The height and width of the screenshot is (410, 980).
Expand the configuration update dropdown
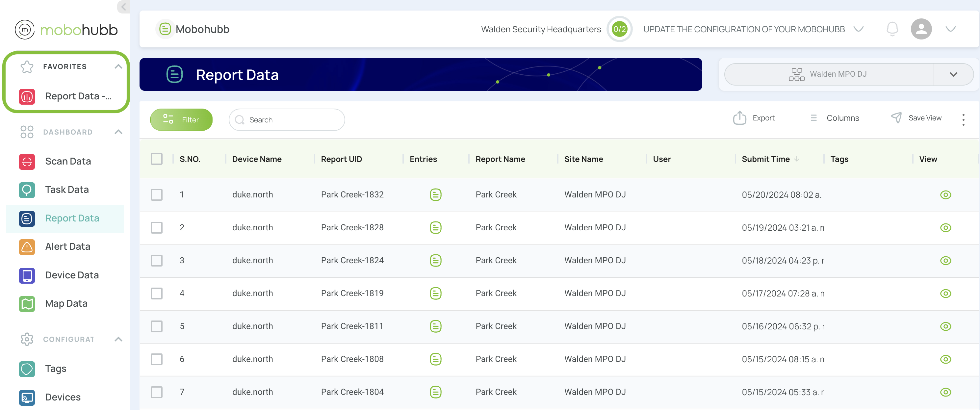(858, 29)
